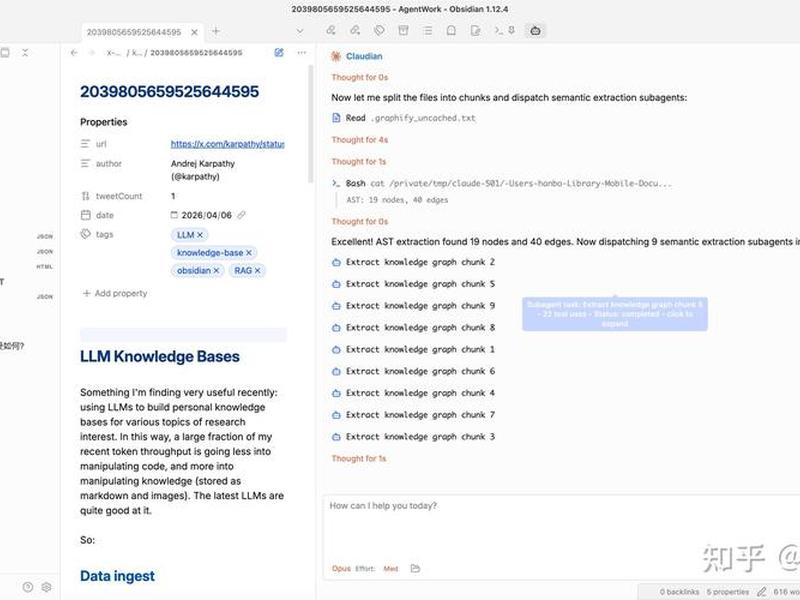Open the Claudian bot panel icon
This screenshot has height=600, width=800.
click(535, 31)
